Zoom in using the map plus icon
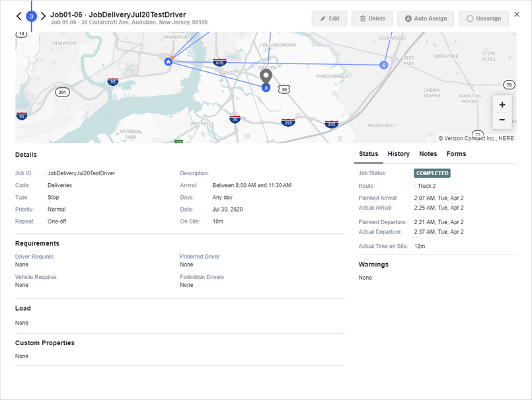 502,104
